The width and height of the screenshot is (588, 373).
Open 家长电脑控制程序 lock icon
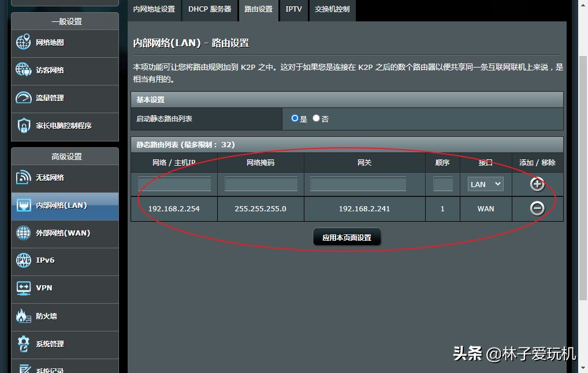pyautogui.click(x=23, y=125)
